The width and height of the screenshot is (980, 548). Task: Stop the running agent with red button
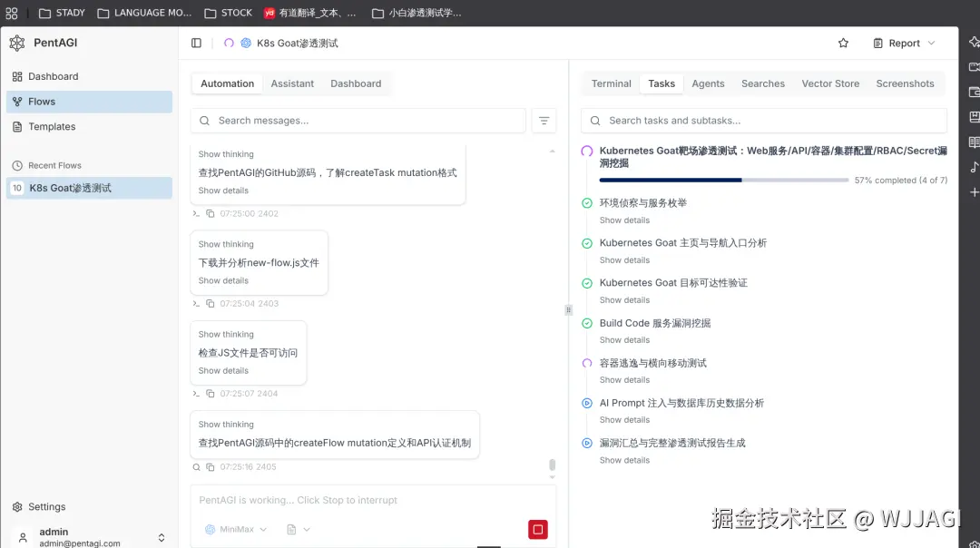[537, 529]
